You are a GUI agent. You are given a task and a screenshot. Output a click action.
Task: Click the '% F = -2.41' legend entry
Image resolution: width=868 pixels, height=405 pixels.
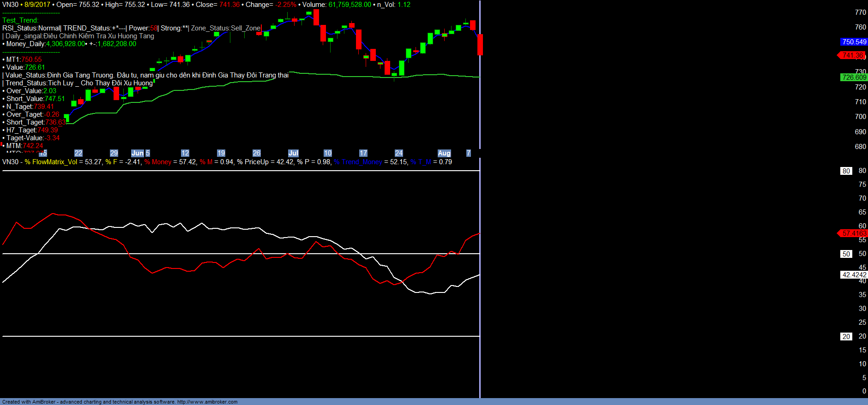click(123, 162)
